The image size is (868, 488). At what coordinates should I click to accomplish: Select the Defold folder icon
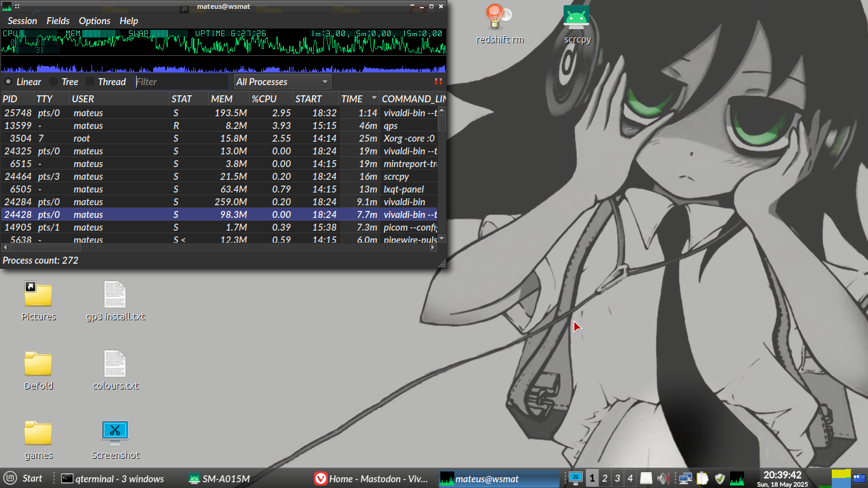[x=38, y=370]
